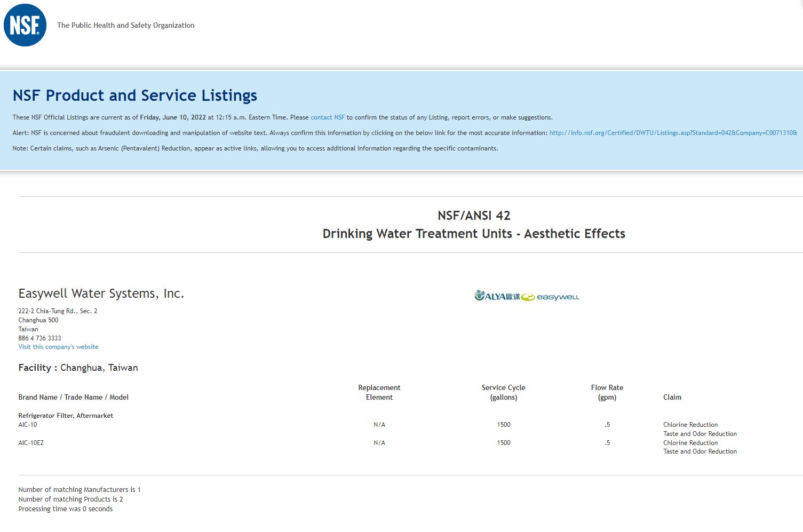Image resolution: width=803 pixels, height=532 pixels.
Task: Click Number of matching Manufacturers is 1
Action: (x=79, y=490)
